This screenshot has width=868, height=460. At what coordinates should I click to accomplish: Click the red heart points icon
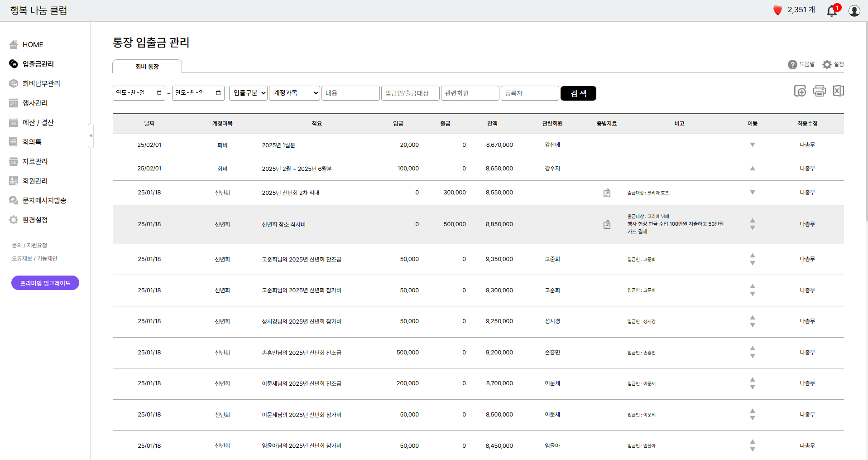(x=777, y=10)
